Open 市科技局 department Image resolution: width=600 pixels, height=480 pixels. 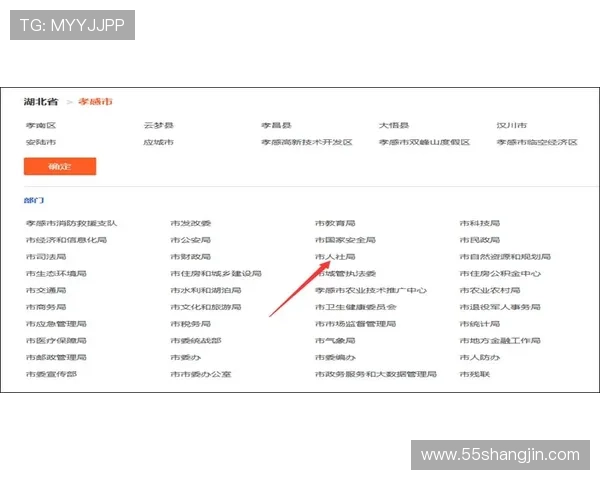tap(480, 223)
